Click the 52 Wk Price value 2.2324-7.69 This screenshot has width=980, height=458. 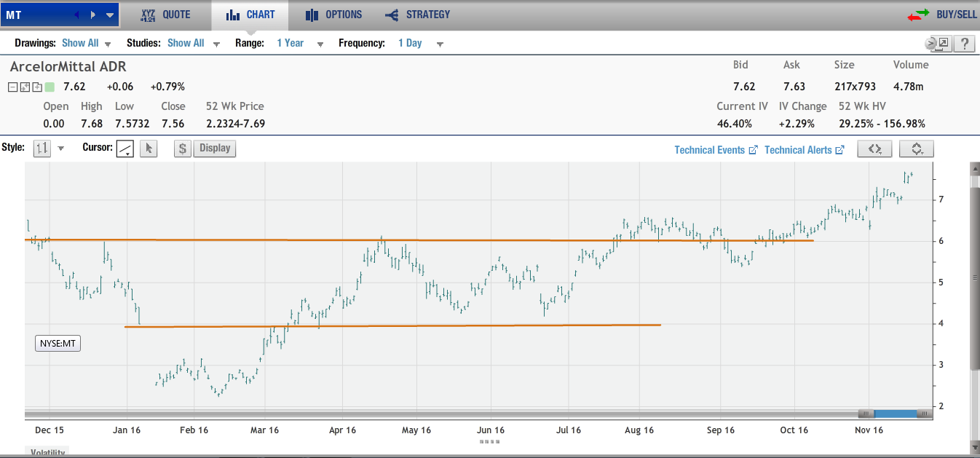(x=235, y=124)
